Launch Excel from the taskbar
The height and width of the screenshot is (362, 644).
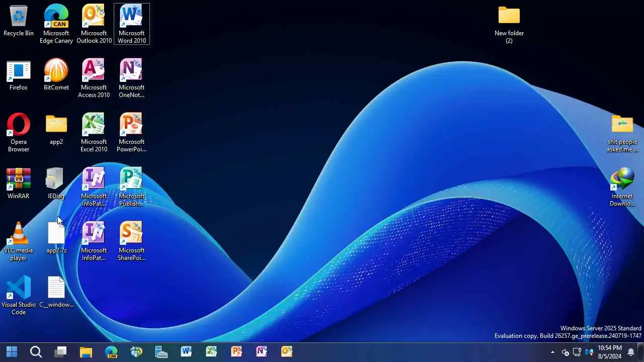211,351
